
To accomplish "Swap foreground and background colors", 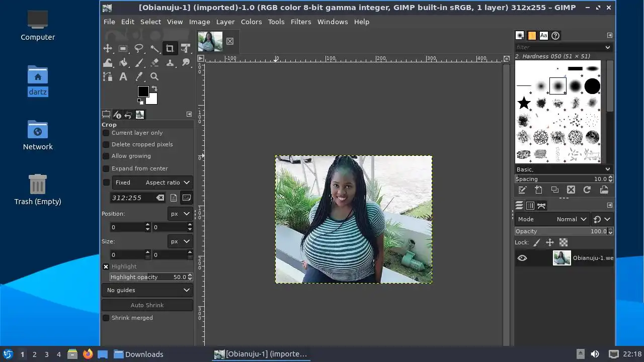I will [x=154, y=88].
